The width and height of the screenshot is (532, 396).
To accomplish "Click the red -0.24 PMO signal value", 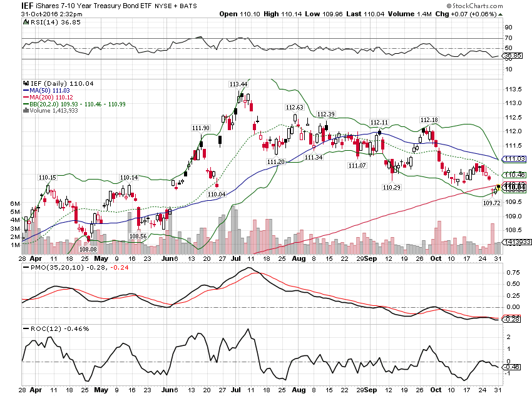I will (120, 268).
